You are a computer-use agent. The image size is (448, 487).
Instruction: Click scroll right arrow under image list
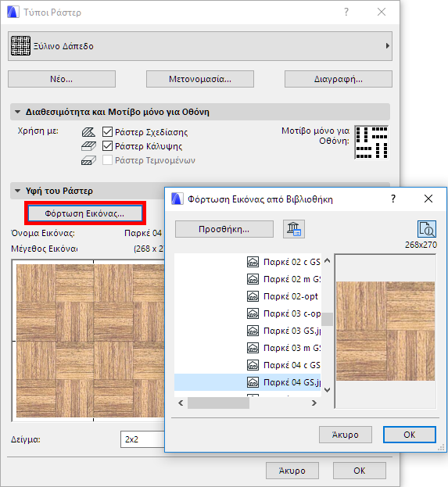point(314,403)
